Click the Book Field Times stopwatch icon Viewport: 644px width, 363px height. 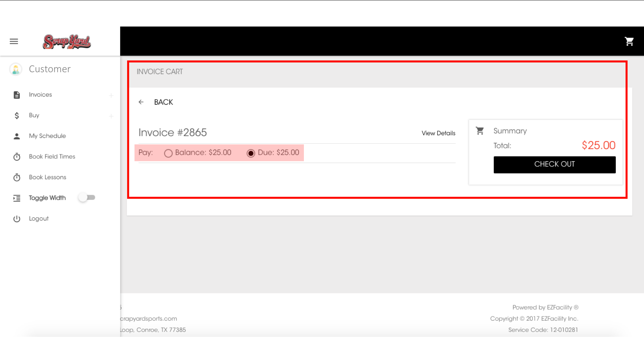click(x=17, y=157)
